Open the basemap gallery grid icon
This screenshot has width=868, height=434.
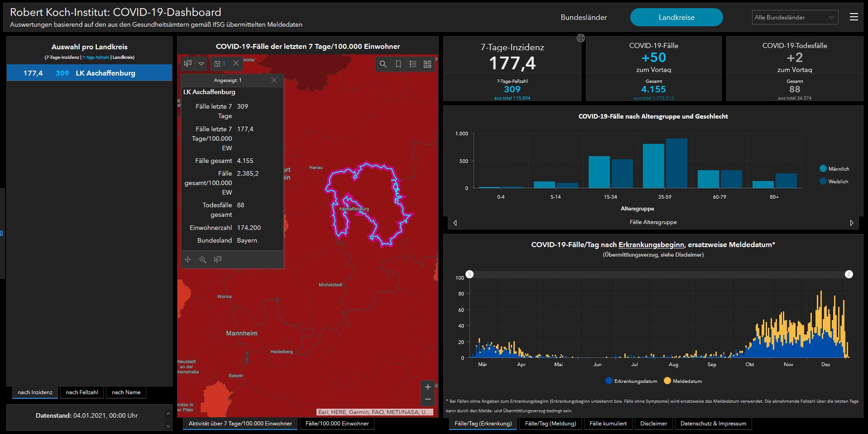(427, 64)
